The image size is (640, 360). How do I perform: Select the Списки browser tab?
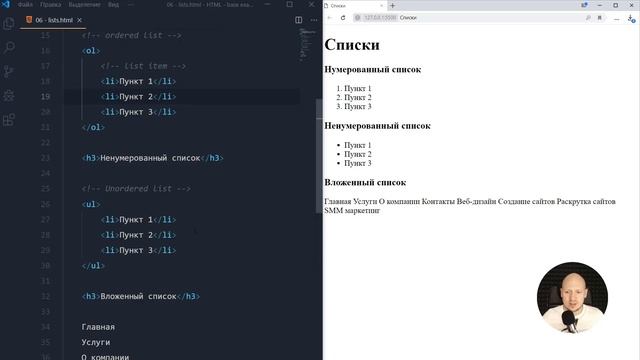point(354,6)
